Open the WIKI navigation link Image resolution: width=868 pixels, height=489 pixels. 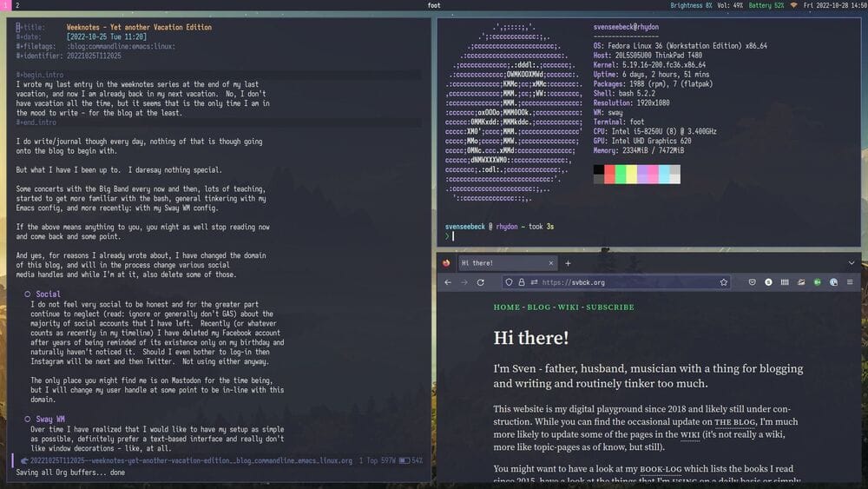click(x=569, y=307)
